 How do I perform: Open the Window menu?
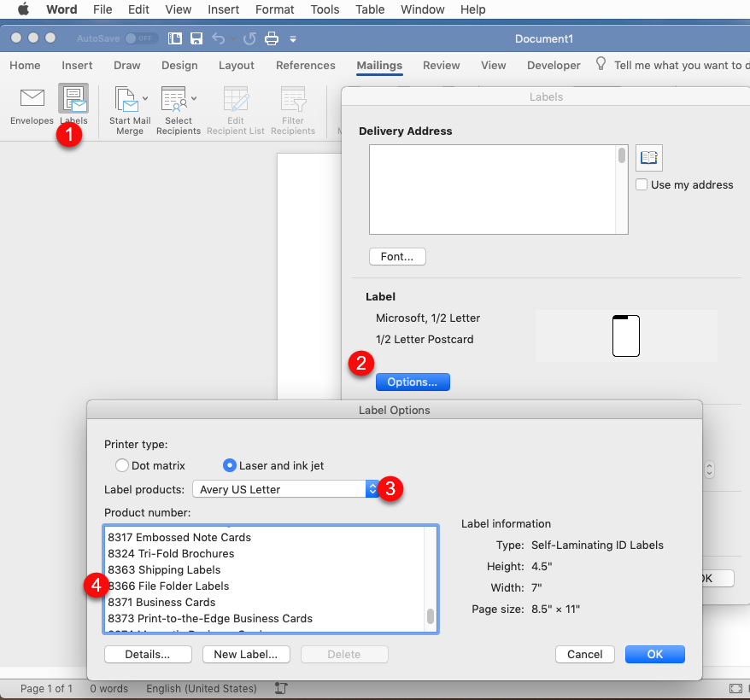pos(422,9)
